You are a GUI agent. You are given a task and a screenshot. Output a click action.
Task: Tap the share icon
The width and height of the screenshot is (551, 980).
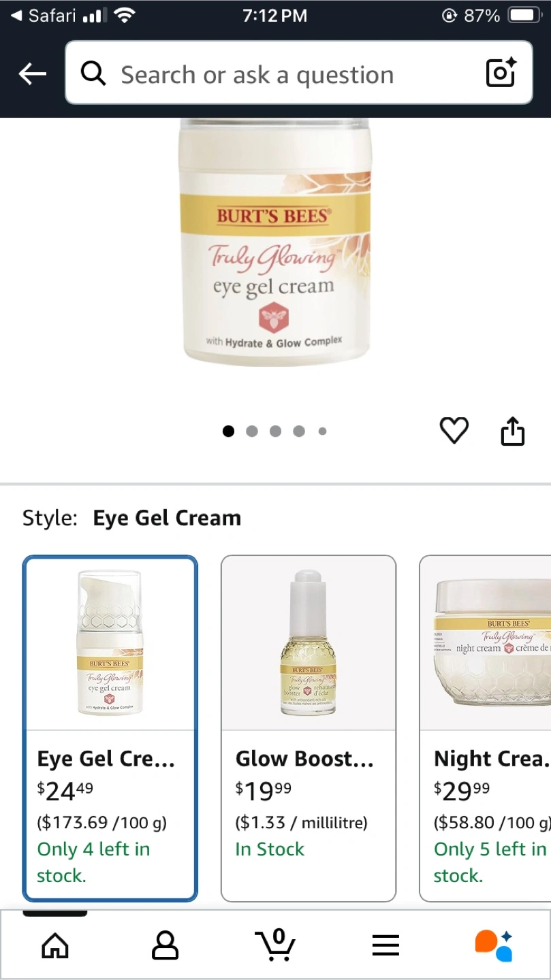point(513,431)
